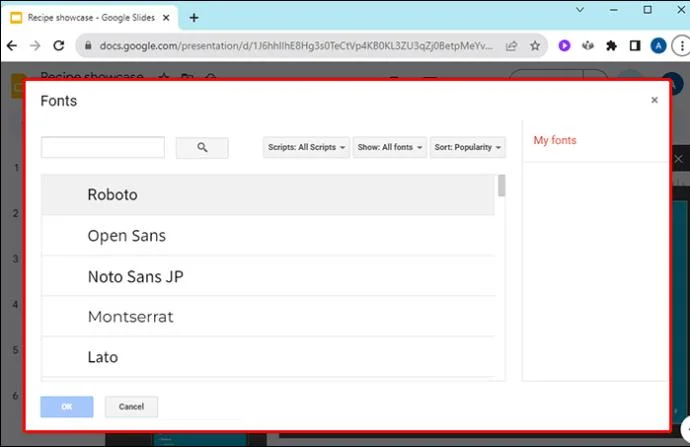
Task: Select the Noto Sans JP font
Action: [x=268, y=276]
